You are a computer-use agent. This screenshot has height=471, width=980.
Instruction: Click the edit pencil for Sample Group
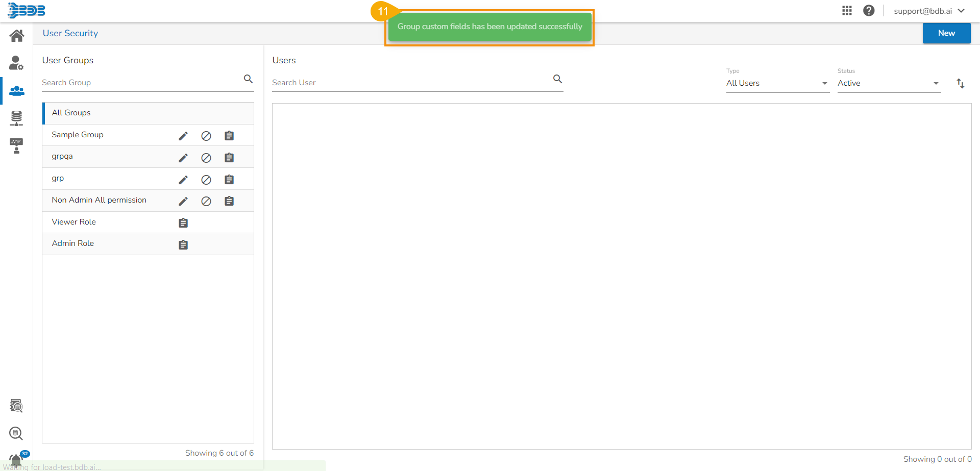pyautogui.click(x=183, y=136)
